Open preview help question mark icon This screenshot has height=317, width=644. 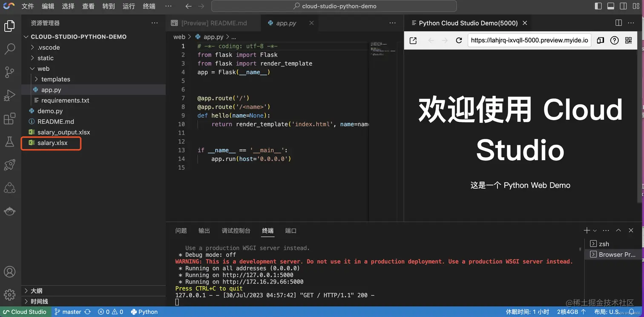pyautogui.click(x=614, y=40)
